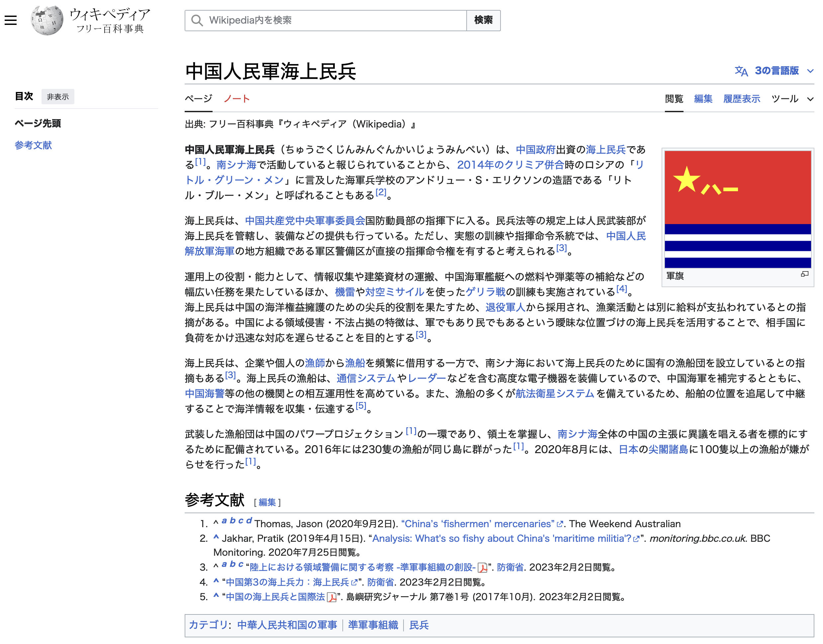823x644 pixels.
Task: Click external link icon after 中国第3の海上兵力
Action: coord(354,583)
